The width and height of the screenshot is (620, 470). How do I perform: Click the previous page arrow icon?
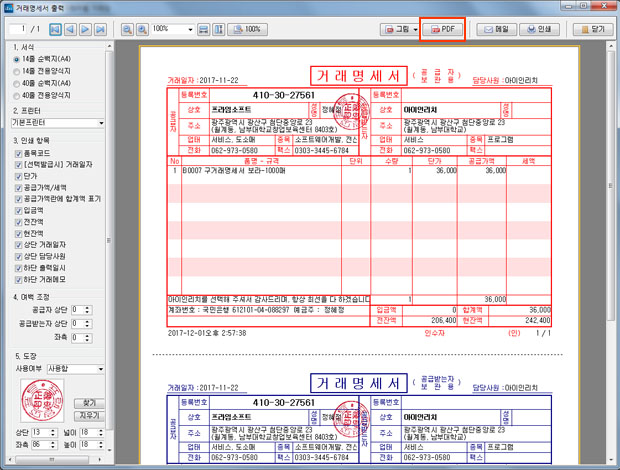(x=70, y=30)
